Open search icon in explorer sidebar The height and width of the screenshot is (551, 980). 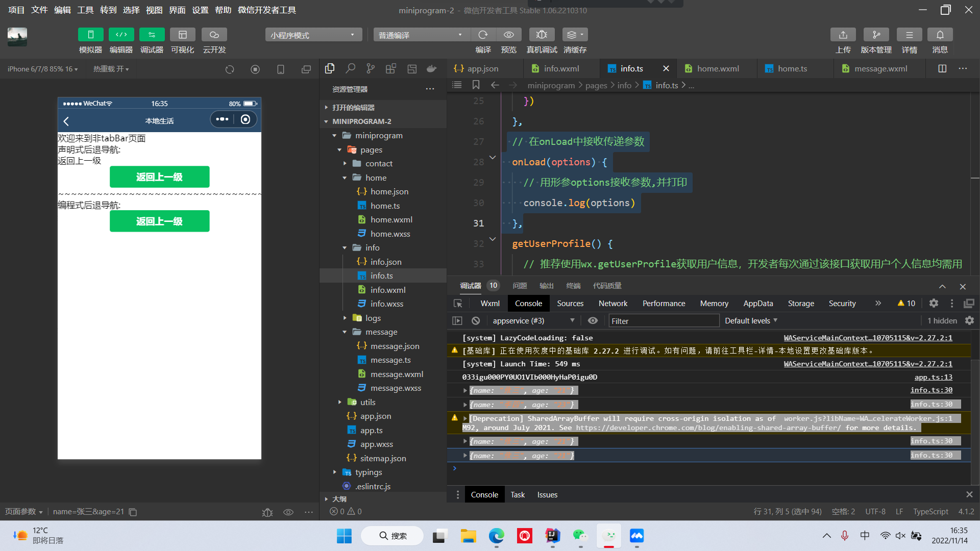(x=350, y=68)
